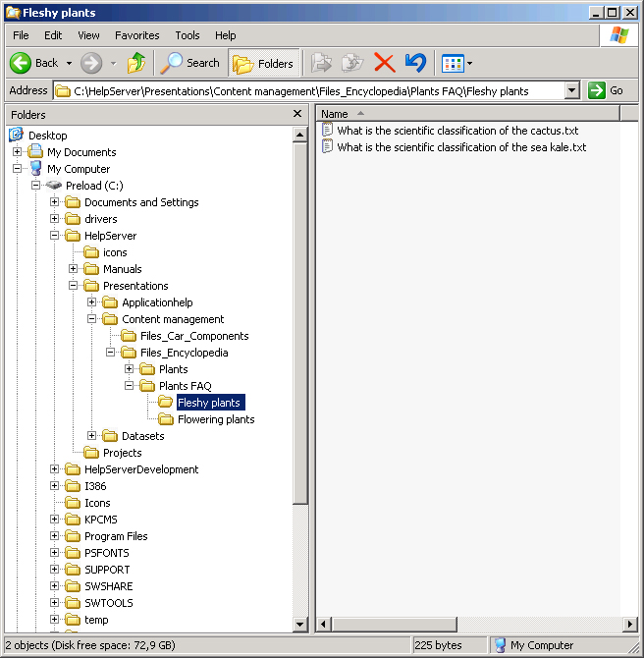Click the Move To toolbar icon
644x658 pixels.
321,63
